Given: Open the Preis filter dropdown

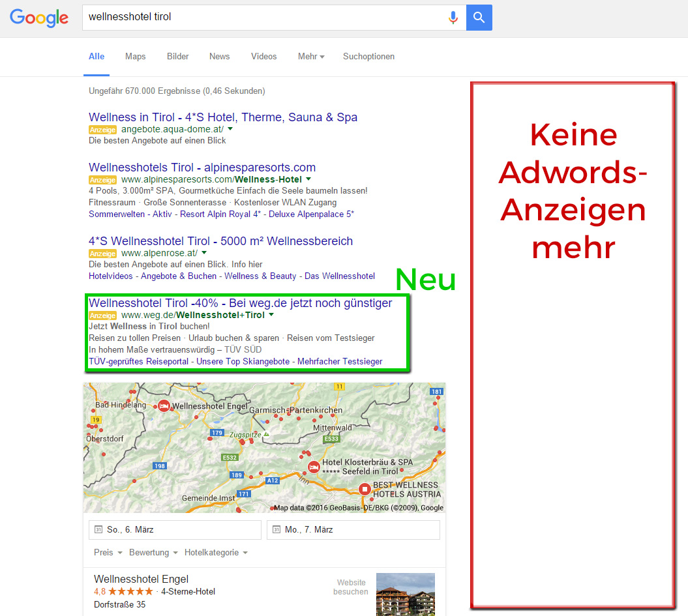Looking at the screenshot, I should click(x=108, y=552).
